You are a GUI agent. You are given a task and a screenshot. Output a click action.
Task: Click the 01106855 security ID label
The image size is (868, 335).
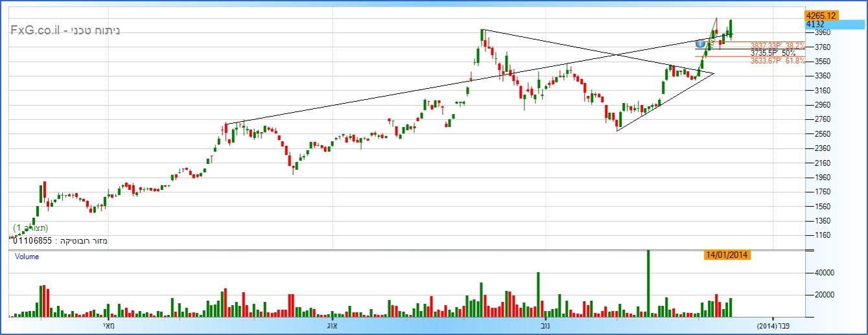coord(32,241)
